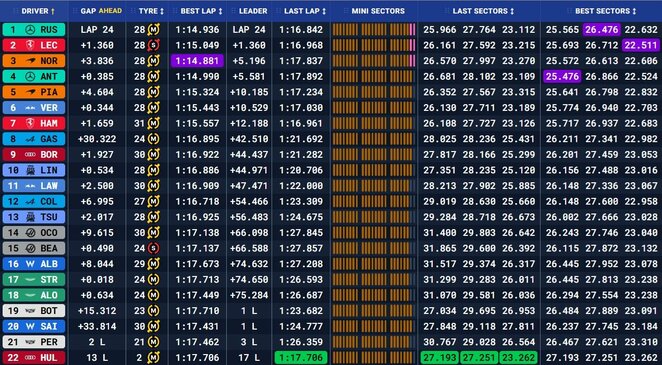Select the PIA driver badge
The width and height of the screenshot is (662, 365).
pyautogui.click(x=34, y=92)
